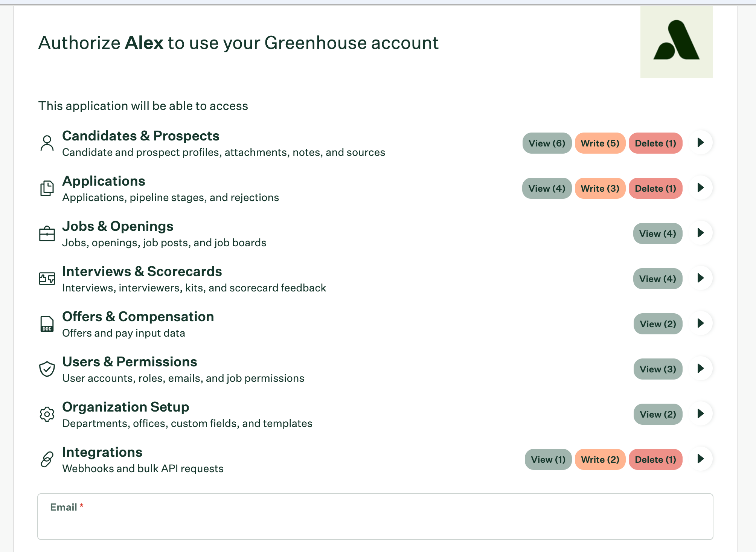Expand the Candidates & Prospects permissions arrow
Viewport: 756px width, 552px height.
coord(701,143)
